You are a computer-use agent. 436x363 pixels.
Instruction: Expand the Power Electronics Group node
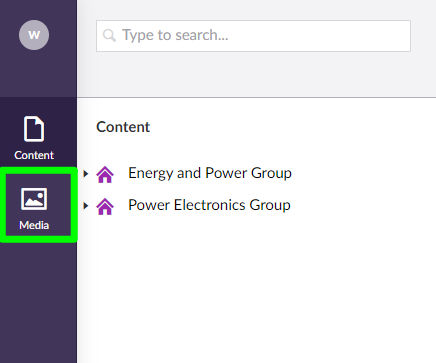pyautogui.click(x=86, y=206)
